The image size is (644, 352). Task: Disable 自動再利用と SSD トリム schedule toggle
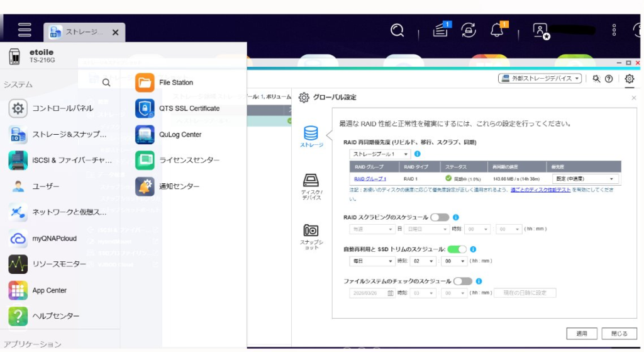(x=457, y=249)
